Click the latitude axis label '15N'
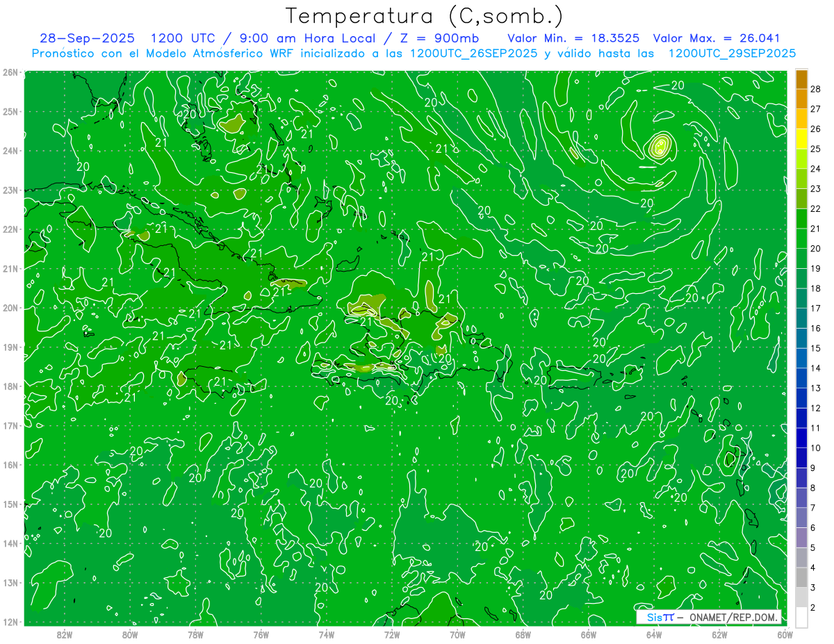The width and height of the screenshot is (834, 644). tap(10, 504)
